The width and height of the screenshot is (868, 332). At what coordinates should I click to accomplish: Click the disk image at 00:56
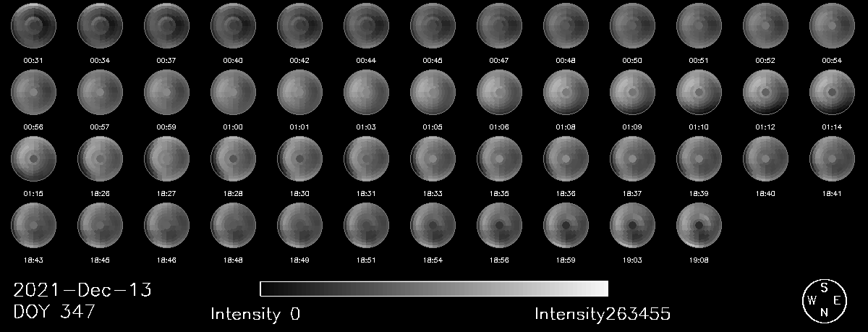tap(34, 92)
